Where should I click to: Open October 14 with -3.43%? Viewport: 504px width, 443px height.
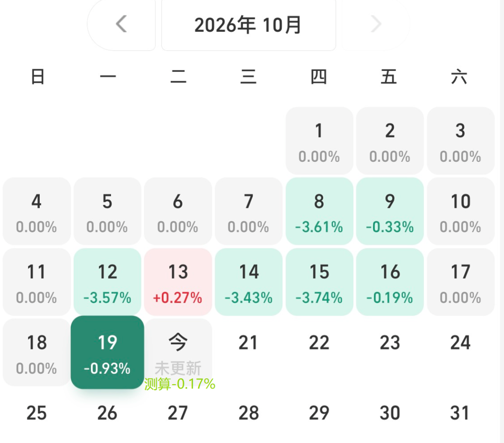click(249, 282)
